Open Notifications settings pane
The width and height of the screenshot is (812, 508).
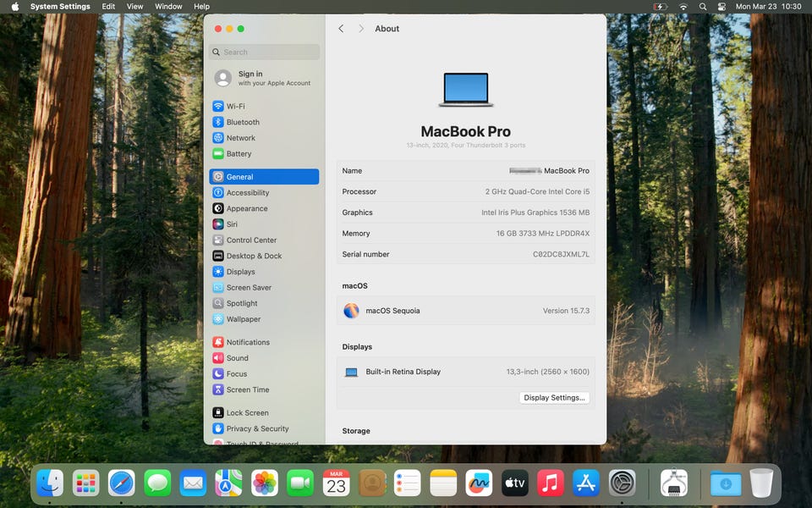pyautogui.click(x=248, y=342)
